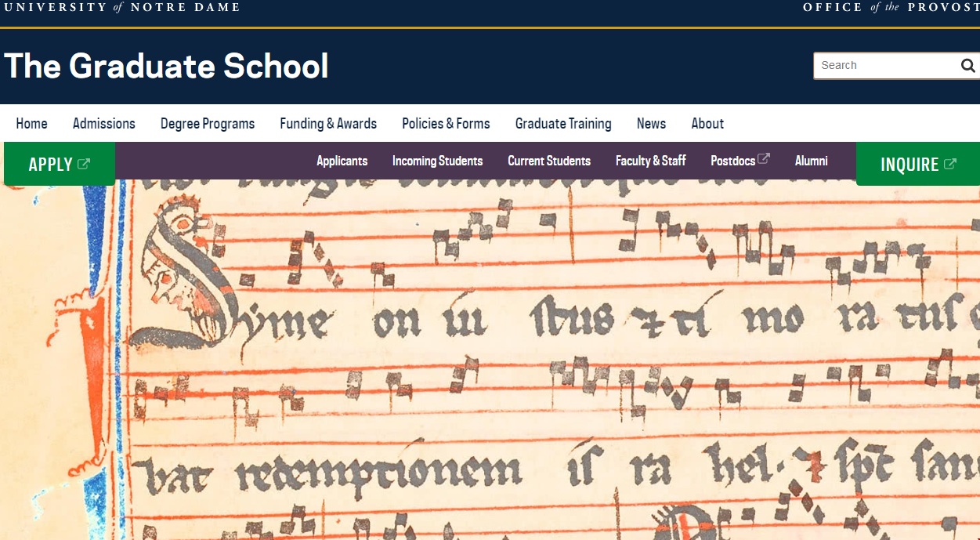Visit the University of Notre Dame link
This screenshot has height=540, width=980.
click(x=122, y=7)
